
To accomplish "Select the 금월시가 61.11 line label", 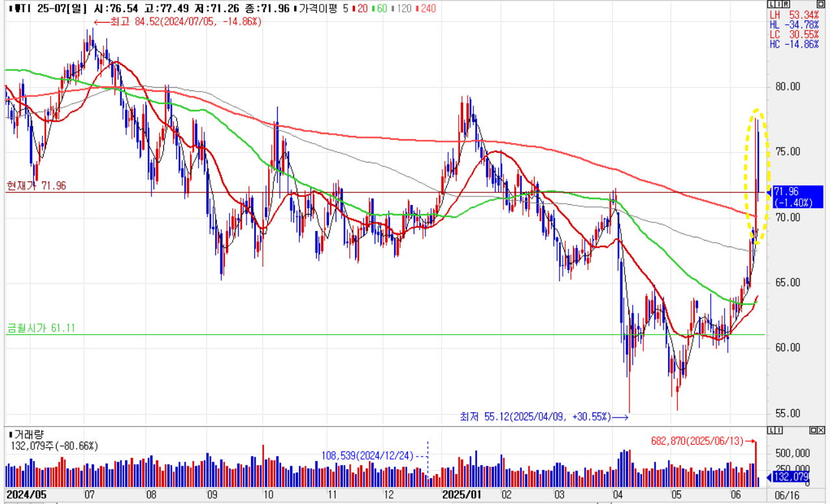I will [x=40, y=328].
